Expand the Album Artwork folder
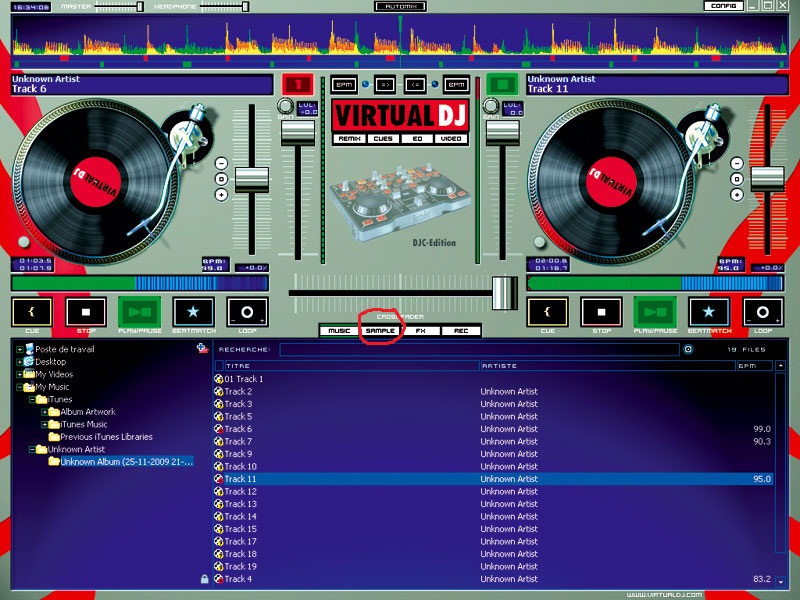 [x=44, y=412]
